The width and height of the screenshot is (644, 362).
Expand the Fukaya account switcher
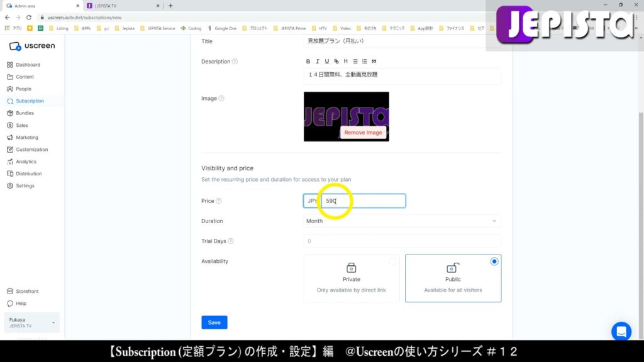(31, 322)
